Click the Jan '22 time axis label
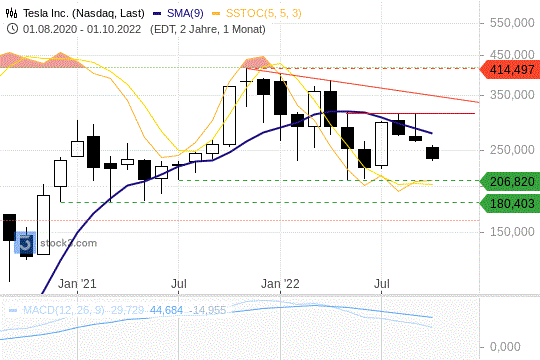 (x=280, y=284)
